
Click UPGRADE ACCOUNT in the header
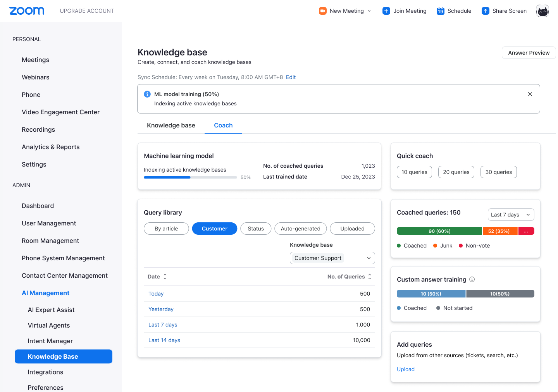click(x=87, y=11)
